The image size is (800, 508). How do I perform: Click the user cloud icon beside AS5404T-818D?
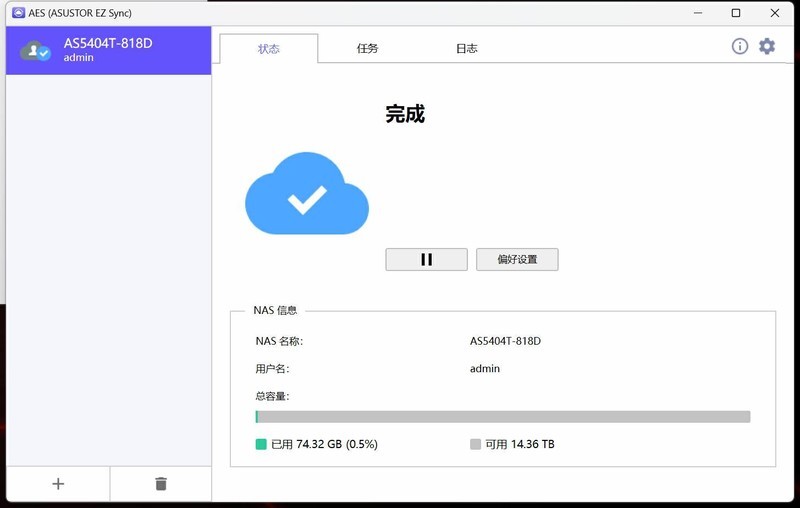[35, 50]
